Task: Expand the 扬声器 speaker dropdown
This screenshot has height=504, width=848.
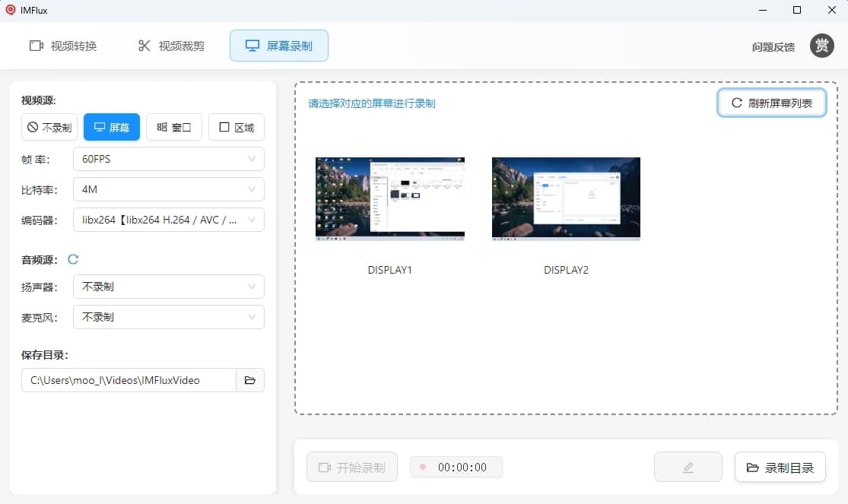Action: coord(168,287)
